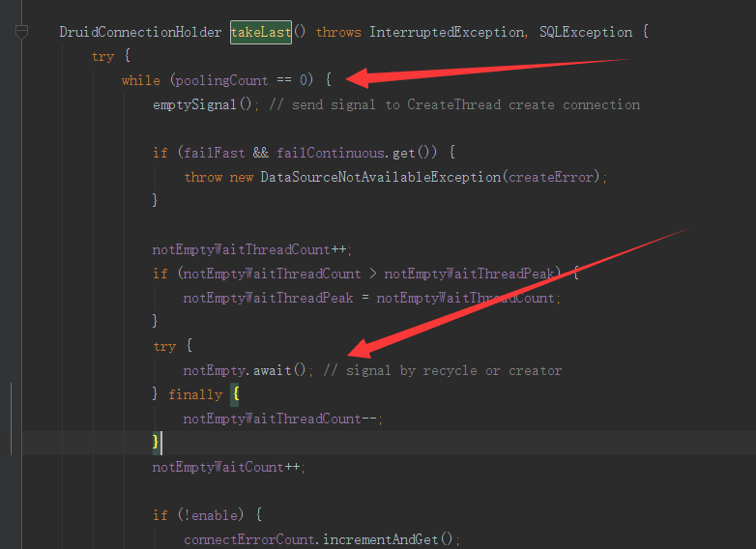The width and height of the screenshot is (756, 549).
Task: Click notEmptyWaitThreadCount++ statement
Action: click(249, 249)
